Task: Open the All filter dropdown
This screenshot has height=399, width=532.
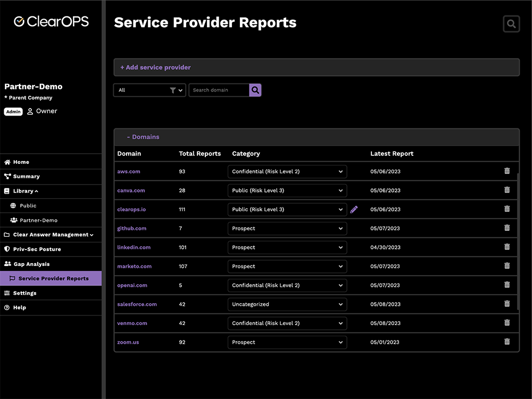Action: (x=149, y=90)
